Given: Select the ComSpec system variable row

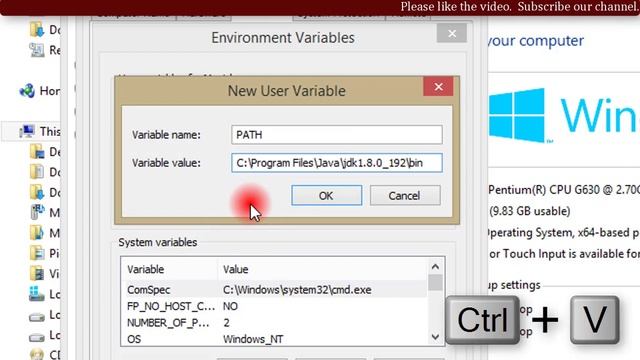Looking at the screenshot, I should pyautogui.click(x=274, y=290).
